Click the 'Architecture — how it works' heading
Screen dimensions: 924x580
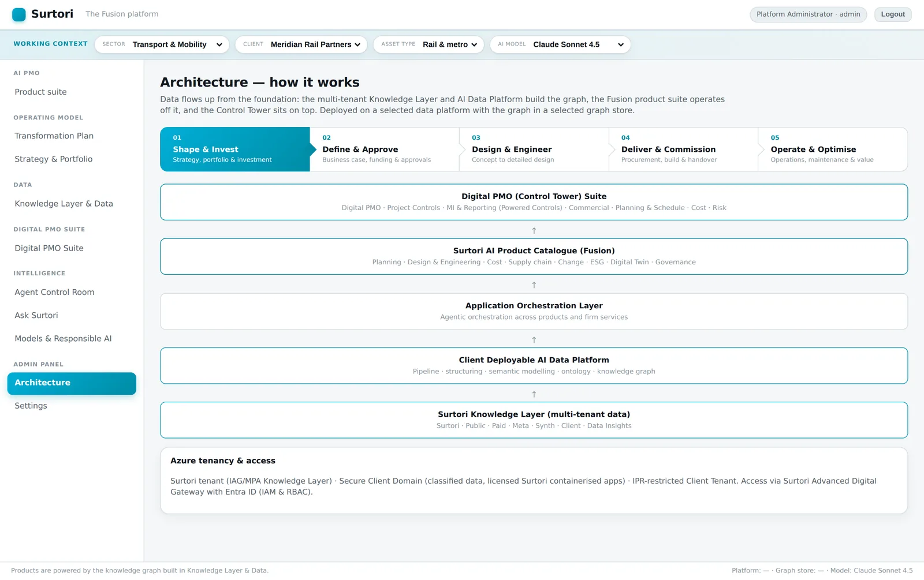[260, 82]
